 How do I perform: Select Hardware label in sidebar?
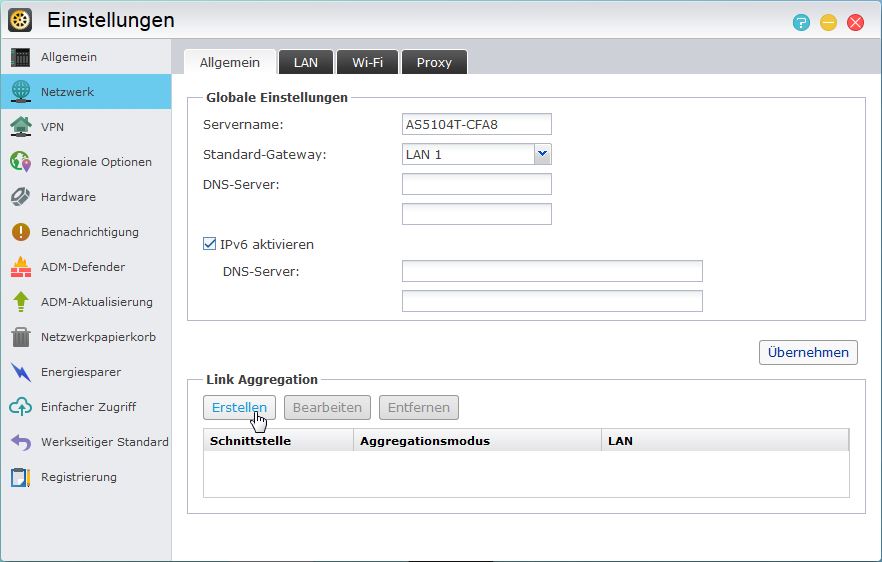tap(68, 197)
